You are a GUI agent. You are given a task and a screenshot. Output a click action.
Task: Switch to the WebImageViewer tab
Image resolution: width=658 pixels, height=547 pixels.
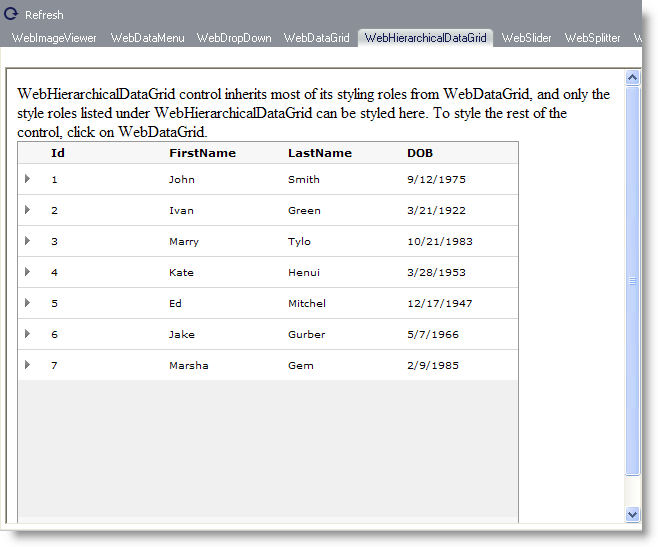coord(54,38)
